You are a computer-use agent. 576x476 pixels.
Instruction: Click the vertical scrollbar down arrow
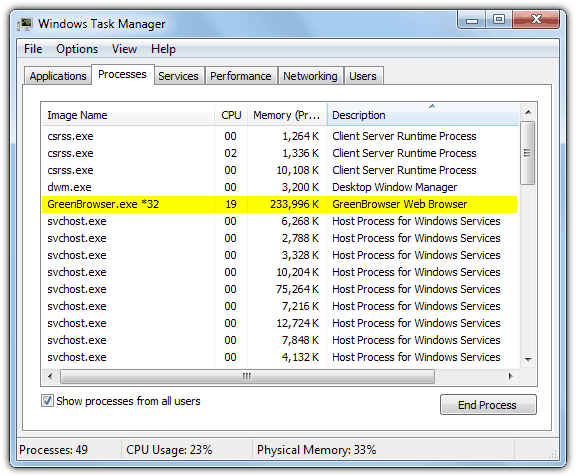(528, 359)
